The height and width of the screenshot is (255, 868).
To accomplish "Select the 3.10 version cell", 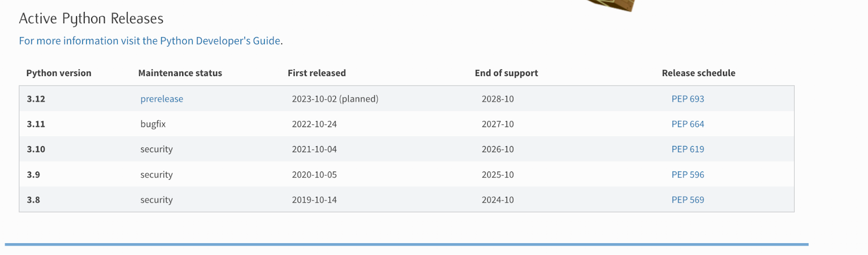I will 36,149.
